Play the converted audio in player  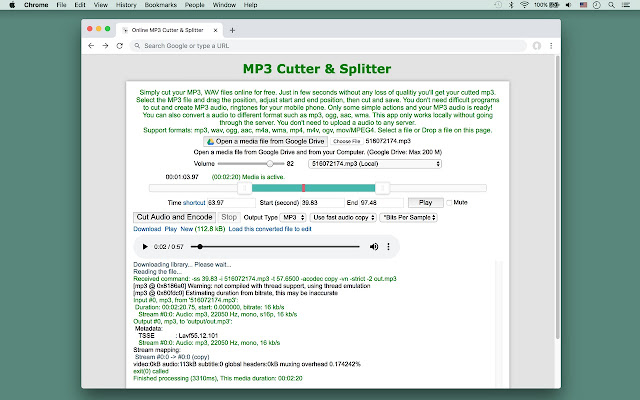click(145, 247)
